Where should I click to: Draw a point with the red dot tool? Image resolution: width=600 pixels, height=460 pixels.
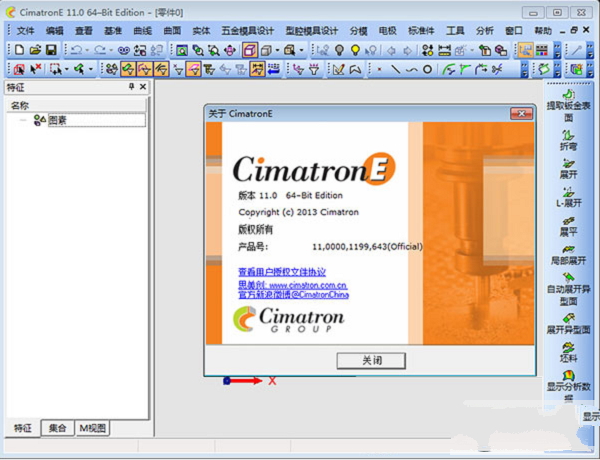[379, 69]
